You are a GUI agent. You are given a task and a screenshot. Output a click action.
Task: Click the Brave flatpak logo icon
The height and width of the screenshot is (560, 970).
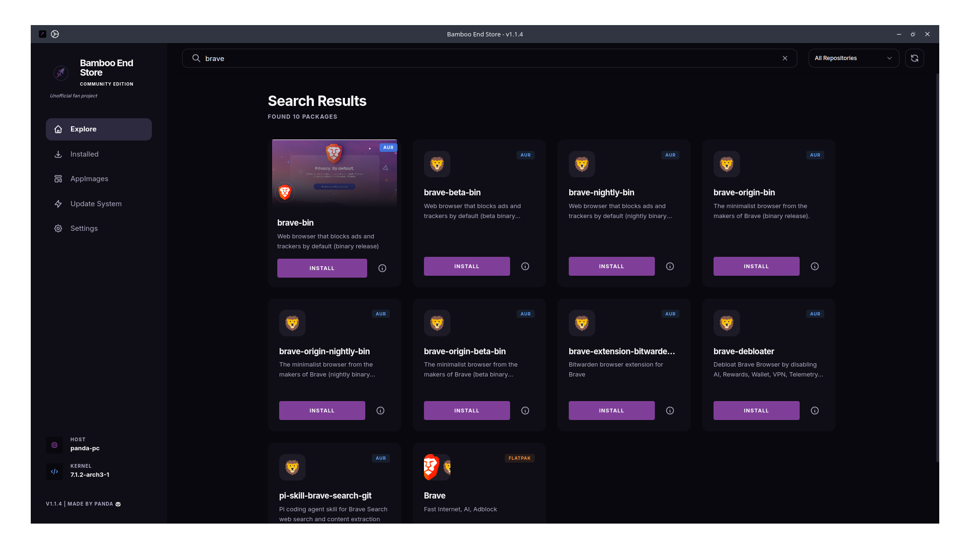[x=437, y=467]
